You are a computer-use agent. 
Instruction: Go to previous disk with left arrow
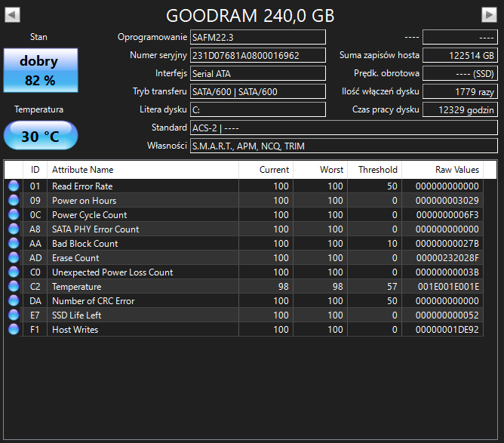pos(13,15)
